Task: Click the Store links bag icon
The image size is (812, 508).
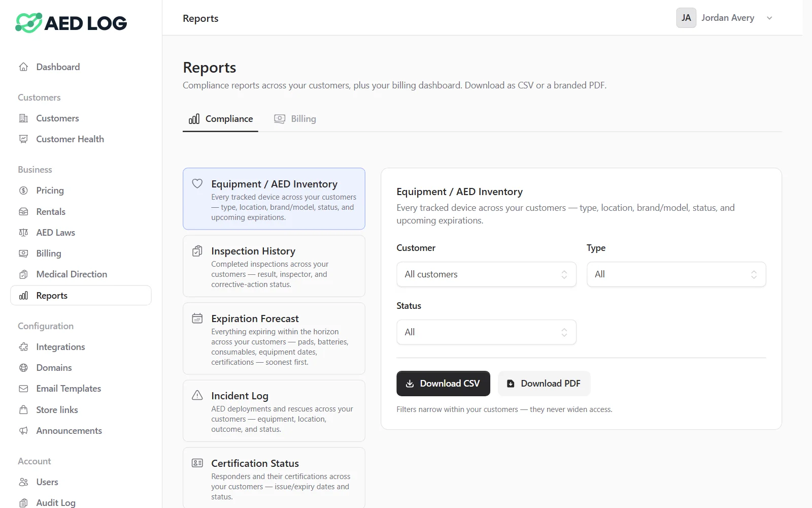Action: (x=23, y=410)
